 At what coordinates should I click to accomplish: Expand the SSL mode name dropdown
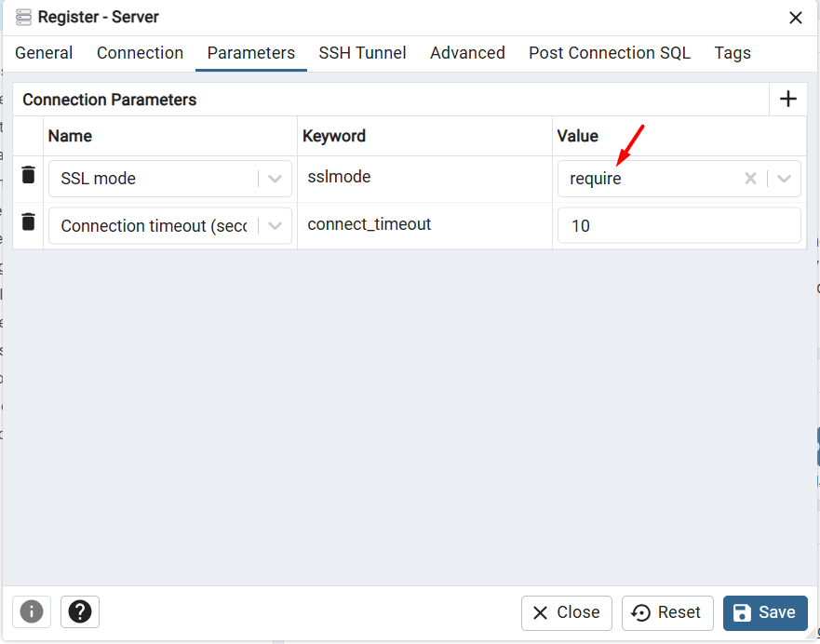[275, 179]
